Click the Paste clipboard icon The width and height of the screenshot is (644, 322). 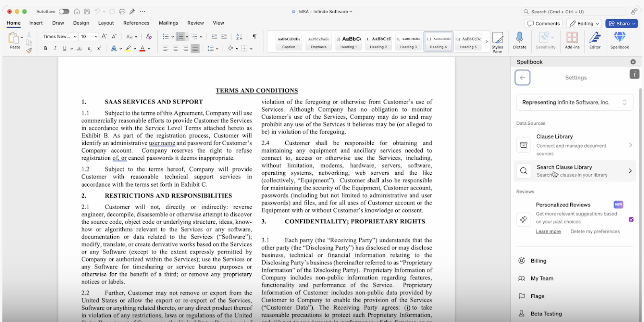click(14, 38)
